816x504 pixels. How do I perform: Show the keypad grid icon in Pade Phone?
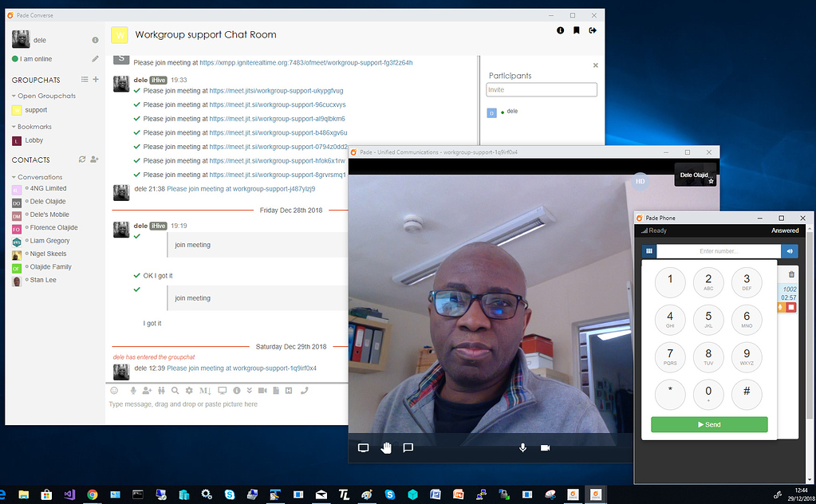click(649, 250)
